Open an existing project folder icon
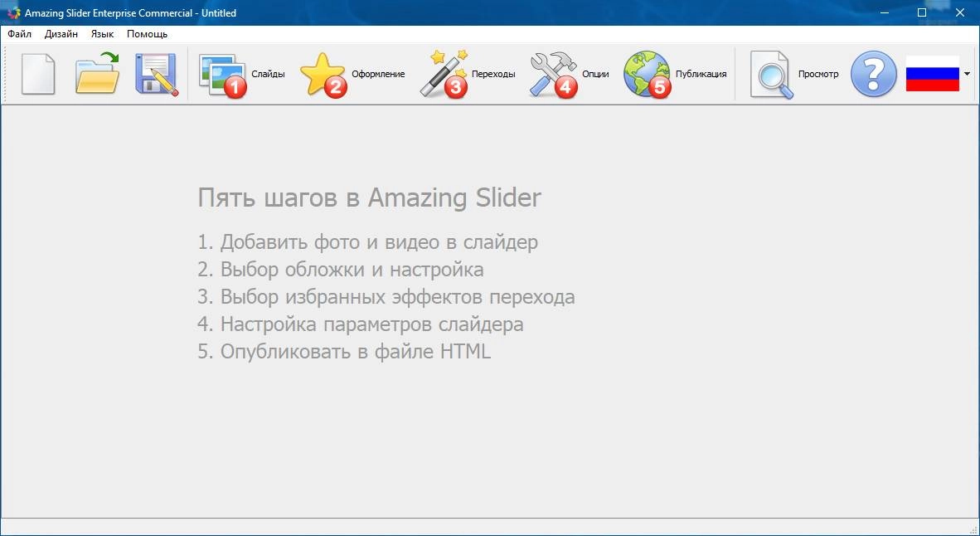The height and width of the screenshot is (536, 980). tap(98, 74)
